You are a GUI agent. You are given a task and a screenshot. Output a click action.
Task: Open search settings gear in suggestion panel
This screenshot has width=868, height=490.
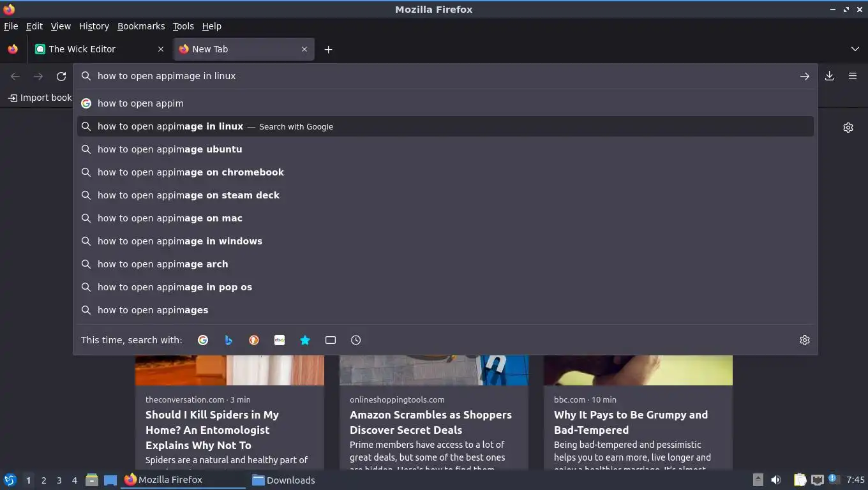point(805,340)
